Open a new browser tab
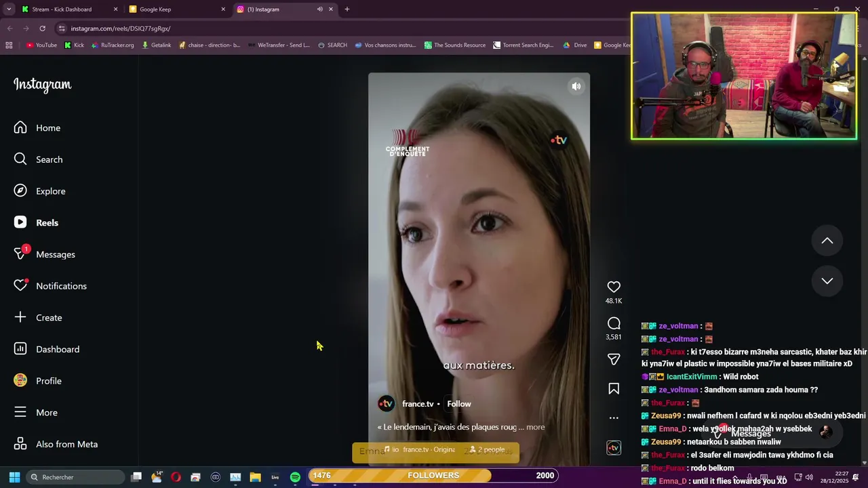 347,9
